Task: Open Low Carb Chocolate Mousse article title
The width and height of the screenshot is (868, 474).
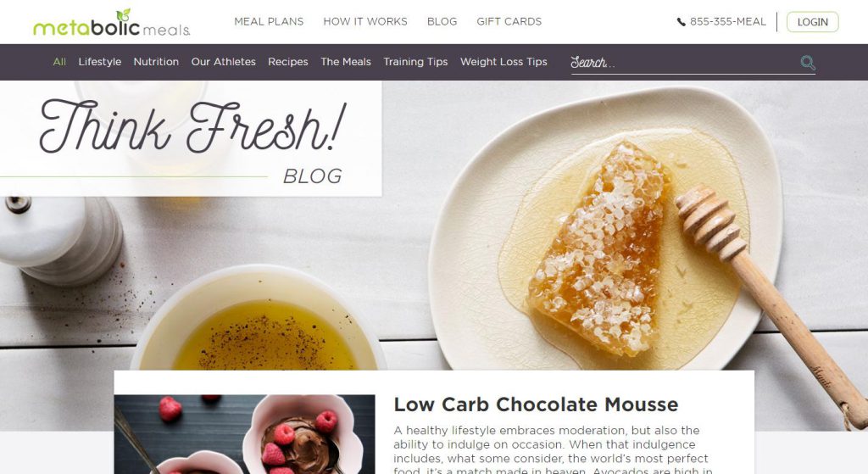Action: pyautogui.click(x=536, y=404)
